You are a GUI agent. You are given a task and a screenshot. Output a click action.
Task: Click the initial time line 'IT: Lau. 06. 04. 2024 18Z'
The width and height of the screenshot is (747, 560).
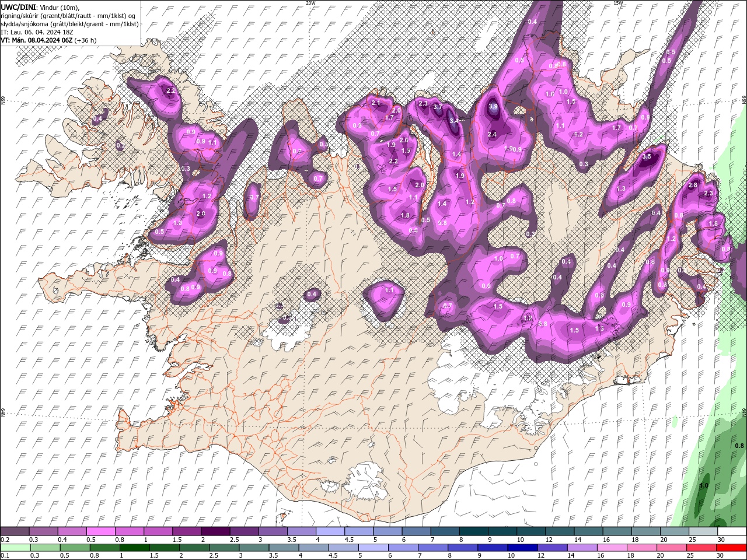[x=37, y=32]
